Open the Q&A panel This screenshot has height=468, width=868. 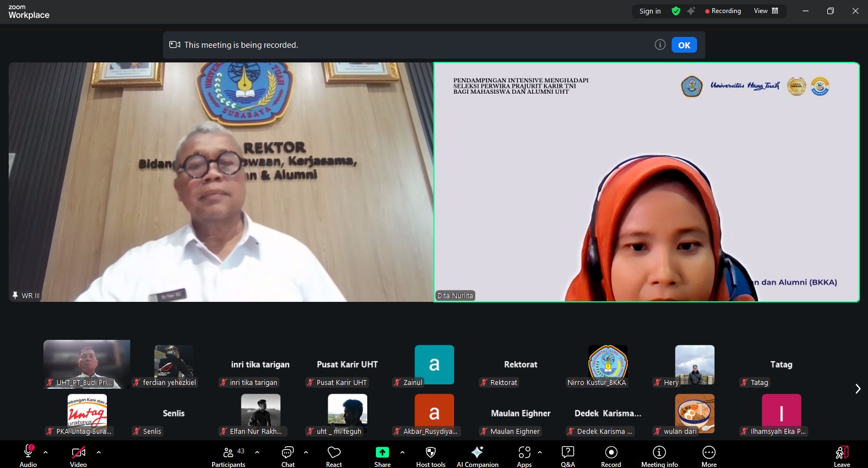(567, 456)
